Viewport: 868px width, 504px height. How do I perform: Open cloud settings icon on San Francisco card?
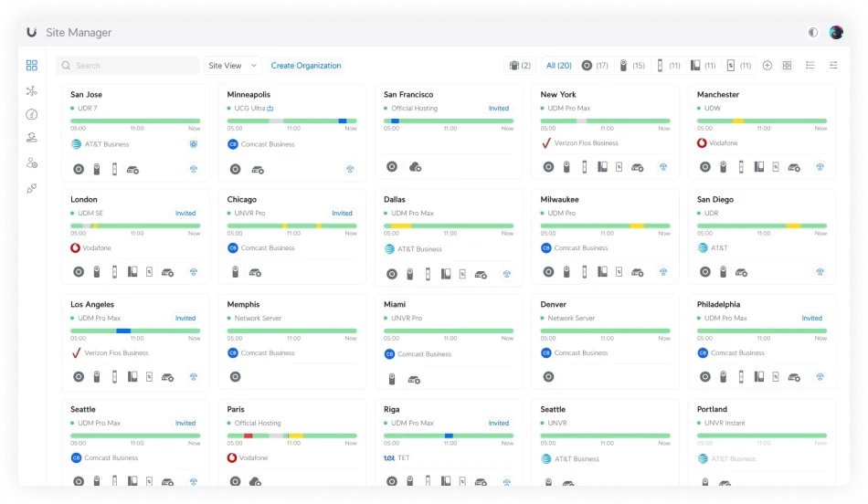(x=415, y=166)
